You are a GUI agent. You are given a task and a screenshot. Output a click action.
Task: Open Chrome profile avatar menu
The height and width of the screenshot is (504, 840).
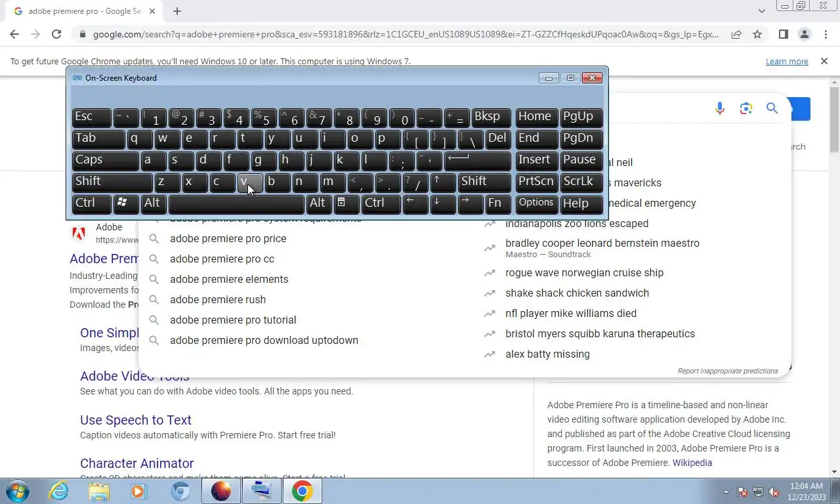tap(804, 35)
